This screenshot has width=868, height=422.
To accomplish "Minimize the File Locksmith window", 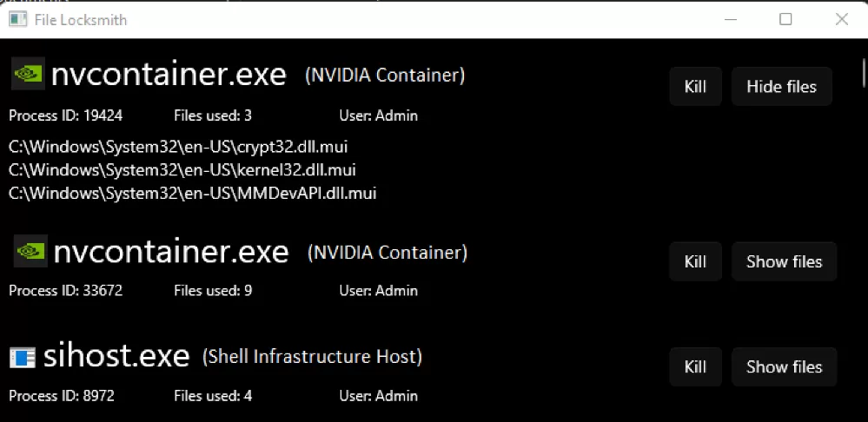I will (x=730, y=19).
